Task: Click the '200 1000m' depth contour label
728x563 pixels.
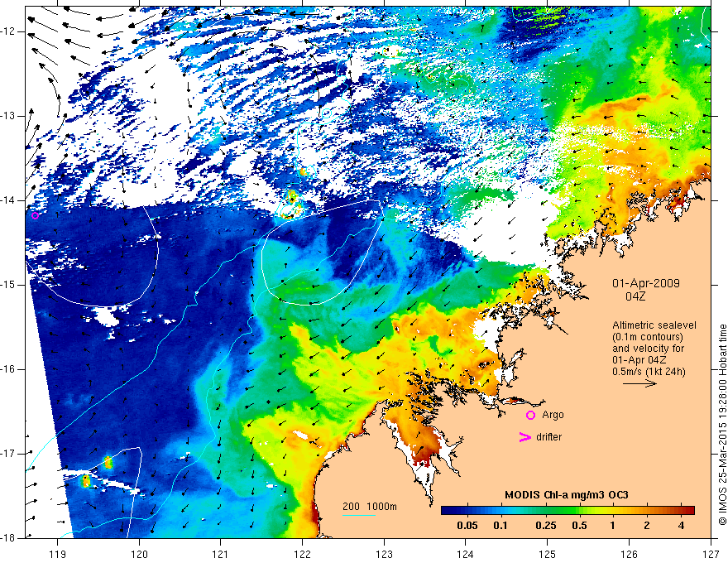Action: (370, 507)
